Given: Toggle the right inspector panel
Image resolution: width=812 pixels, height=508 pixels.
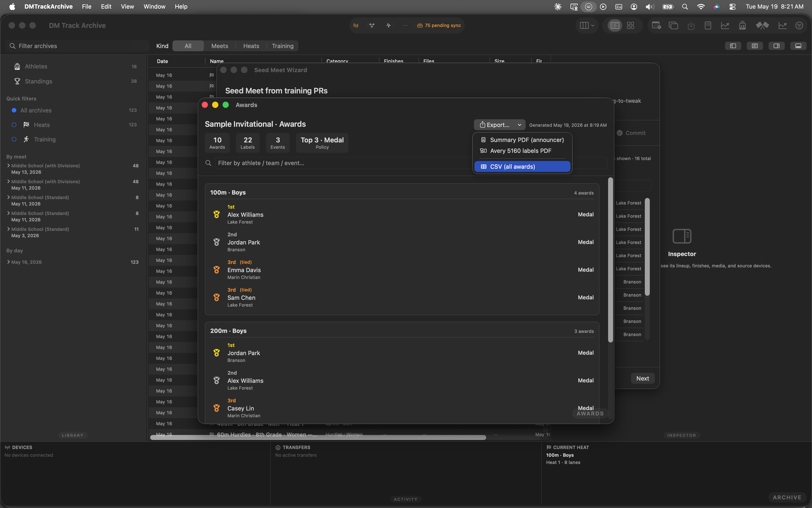Looking at the screenshot, I should [776, 46].
